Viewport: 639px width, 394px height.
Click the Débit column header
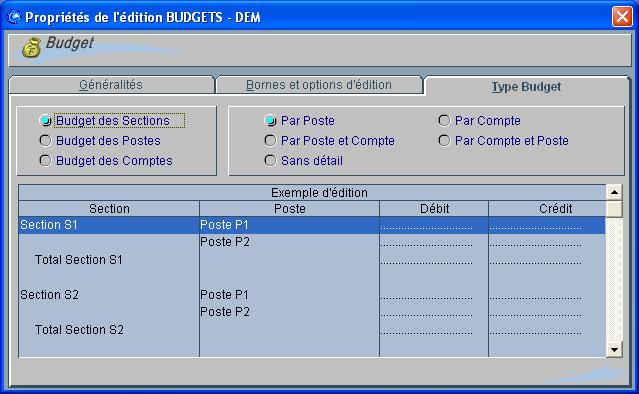click(x=434, y=209)
